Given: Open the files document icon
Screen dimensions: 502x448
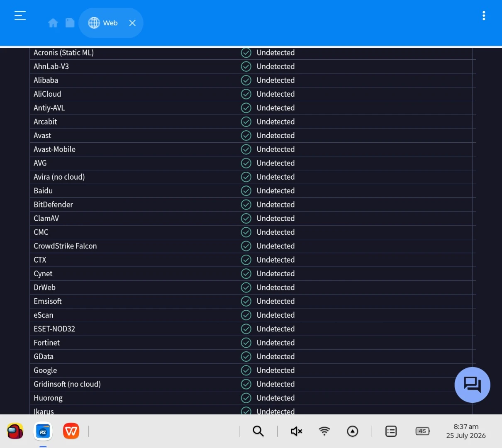Looking at the screenshot, I should (70, 23).
